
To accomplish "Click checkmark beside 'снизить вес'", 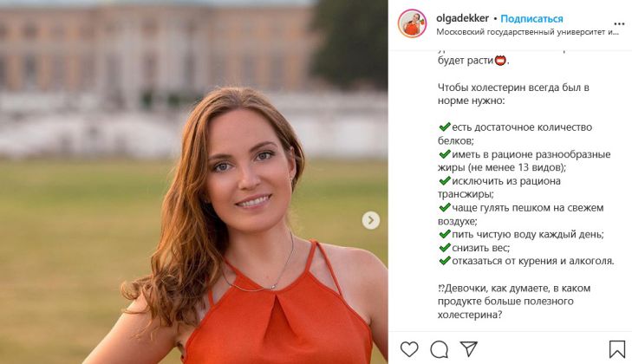I will 445,248.
